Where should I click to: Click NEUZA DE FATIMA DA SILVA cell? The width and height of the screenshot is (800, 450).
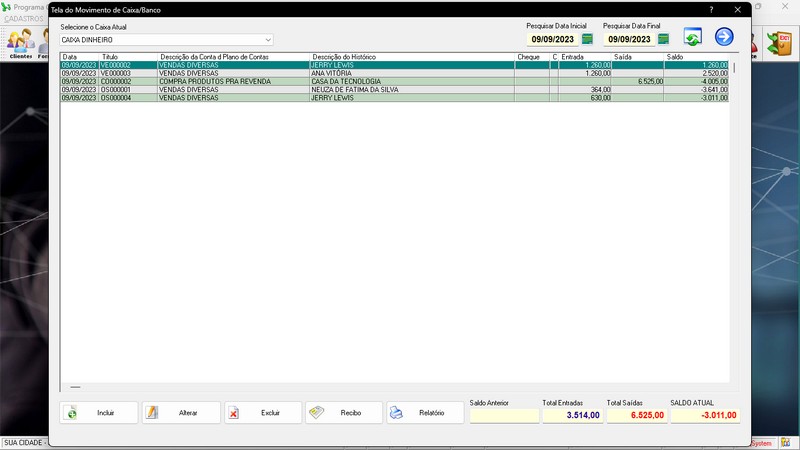pyautogui.click(x=412, y=90)
